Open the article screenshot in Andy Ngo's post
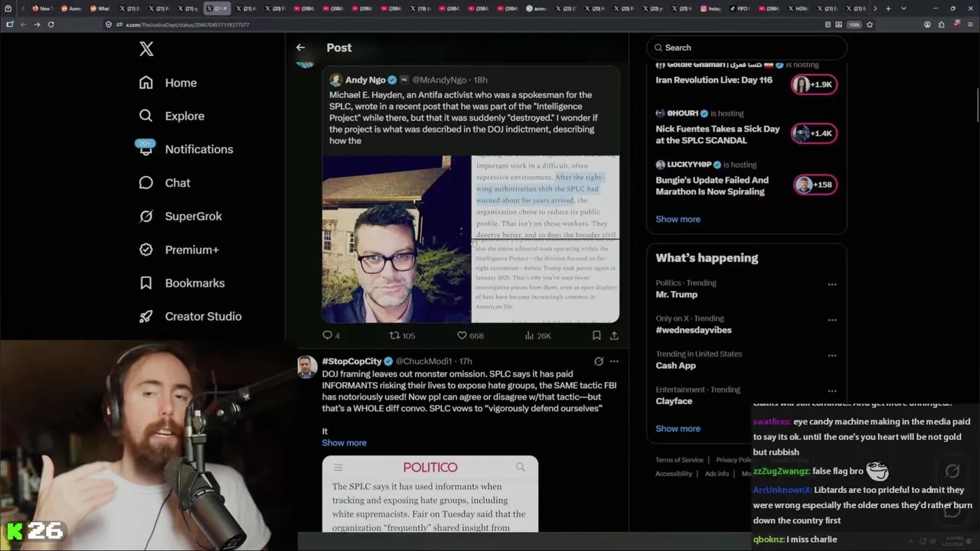This screenshot has width=980, height=551. coord(545,239)
